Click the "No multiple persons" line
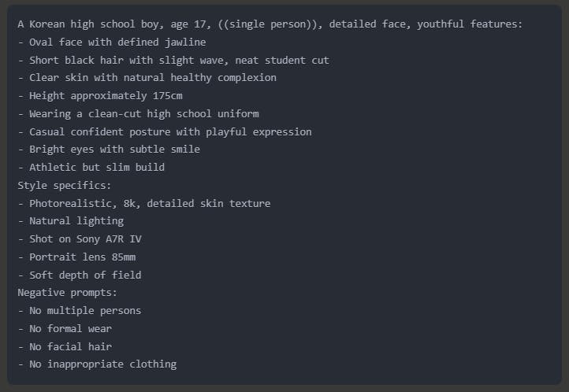The image size is (569, 392). (79, 310)
